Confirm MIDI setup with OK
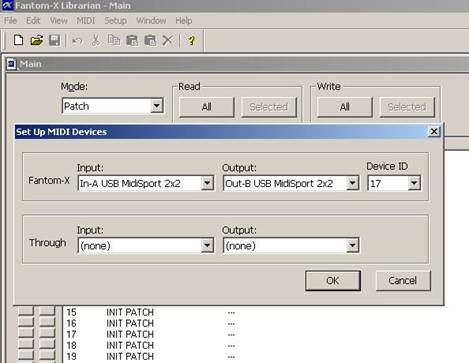The image size is (469, 363). (x=333, y=281)
